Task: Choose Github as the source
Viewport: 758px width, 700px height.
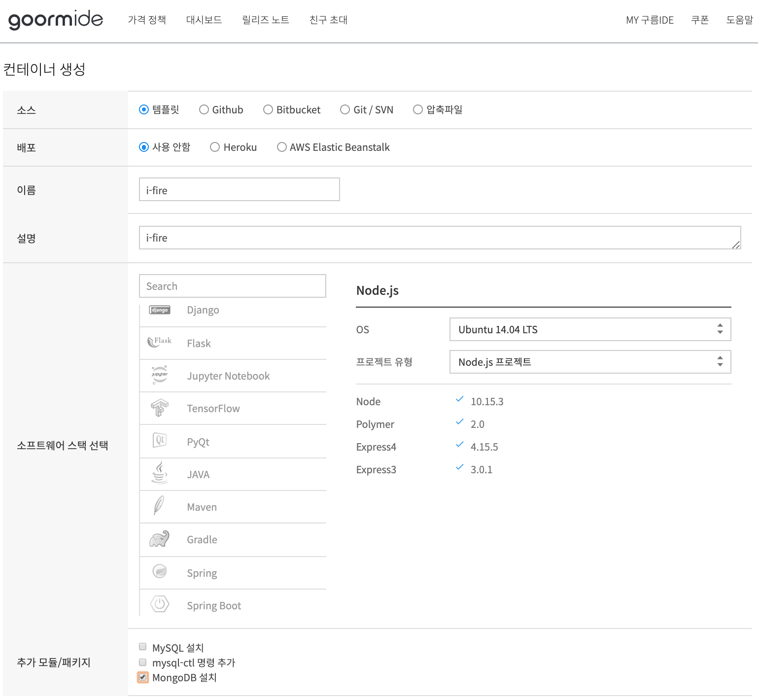Action: coord(204,109)
